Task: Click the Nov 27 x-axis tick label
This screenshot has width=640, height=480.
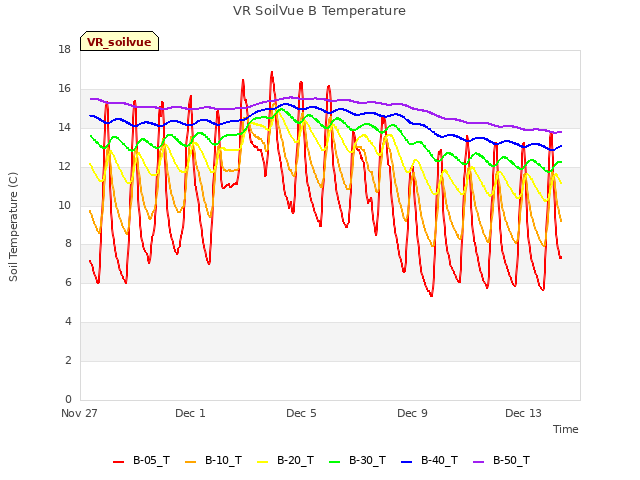Action: 79,413
